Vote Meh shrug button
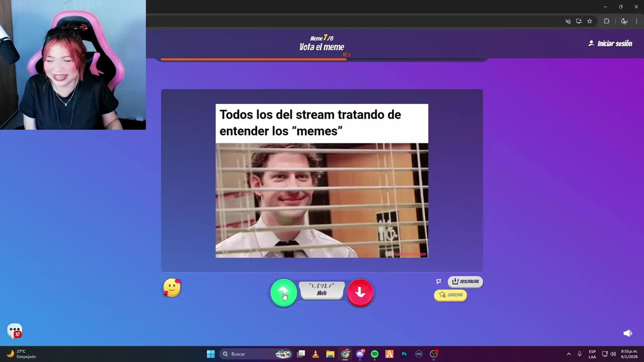This screenshot has width=644, height=362. (322, 290)
